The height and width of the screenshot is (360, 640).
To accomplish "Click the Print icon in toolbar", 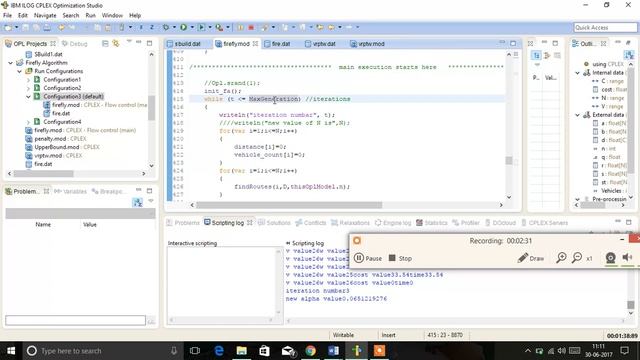I will (47, 27).
